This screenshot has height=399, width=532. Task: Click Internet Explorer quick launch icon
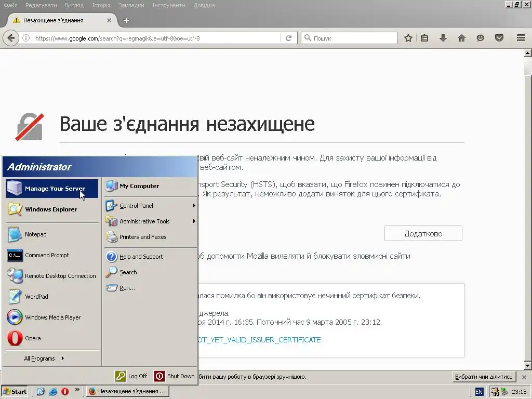[x=53, y=391]
